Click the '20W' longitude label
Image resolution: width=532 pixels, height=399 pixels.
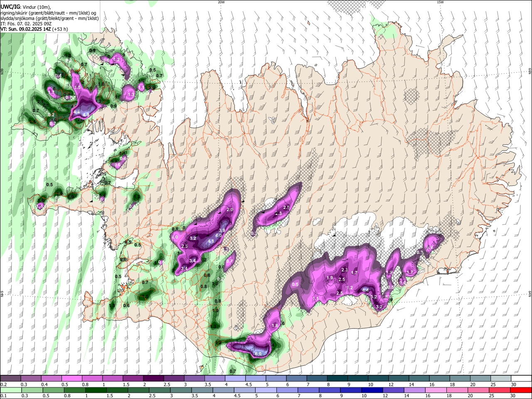pyautogui.click(x=221, y=2)
